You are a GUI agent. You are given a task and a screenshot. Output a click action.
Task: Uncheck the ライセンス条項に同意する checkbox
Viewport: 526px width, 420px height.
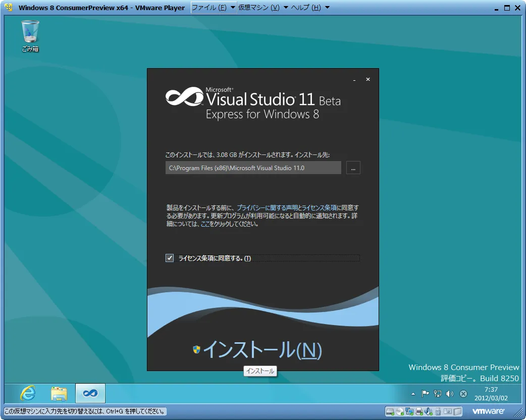coord(170,258)
